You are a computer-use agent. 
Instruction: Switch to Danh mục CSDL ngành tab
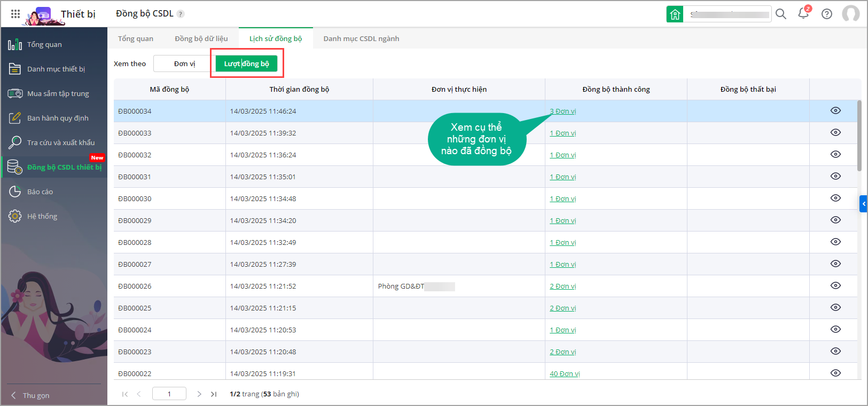click(361, 38)
